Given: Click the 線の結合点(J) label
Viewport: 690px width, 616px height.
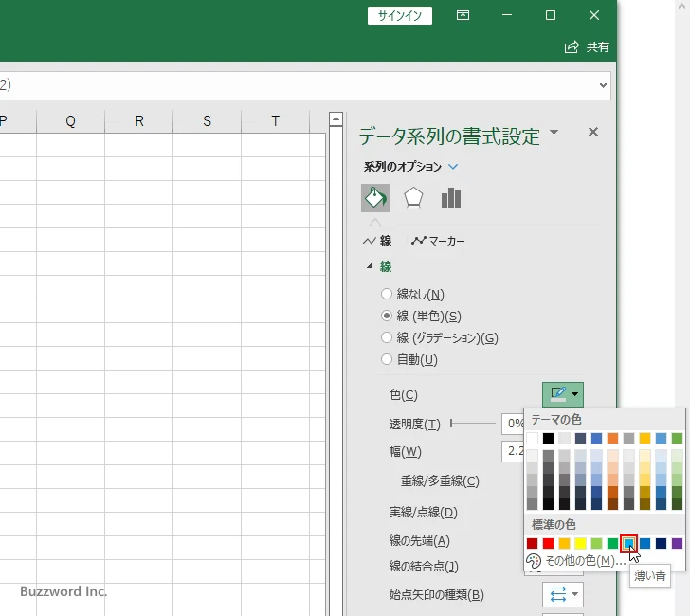Looking at the screenshot, I should [424, 567].
